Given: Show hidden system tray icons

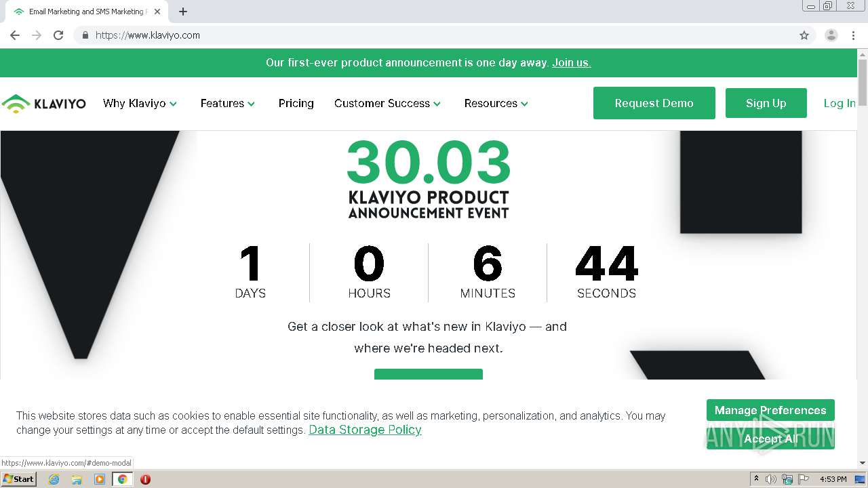Looking at the screenshot, I should pos(757,479).
